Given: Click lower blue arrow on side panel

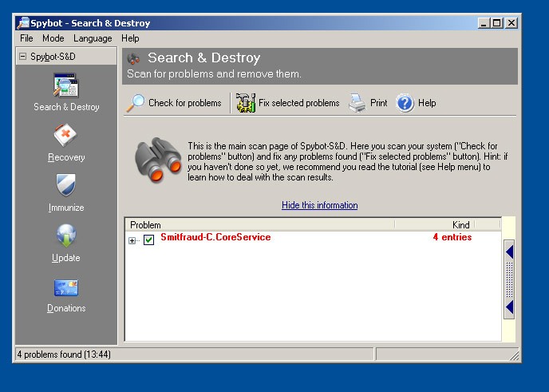Looking at the screenshot, I should tap(509, 307).
